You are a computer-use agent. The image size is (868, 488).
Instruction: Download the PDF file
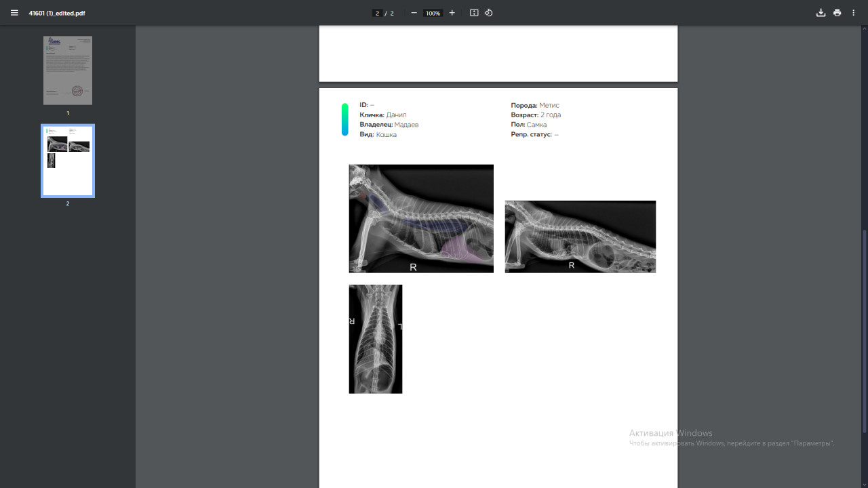click(821, 13)
